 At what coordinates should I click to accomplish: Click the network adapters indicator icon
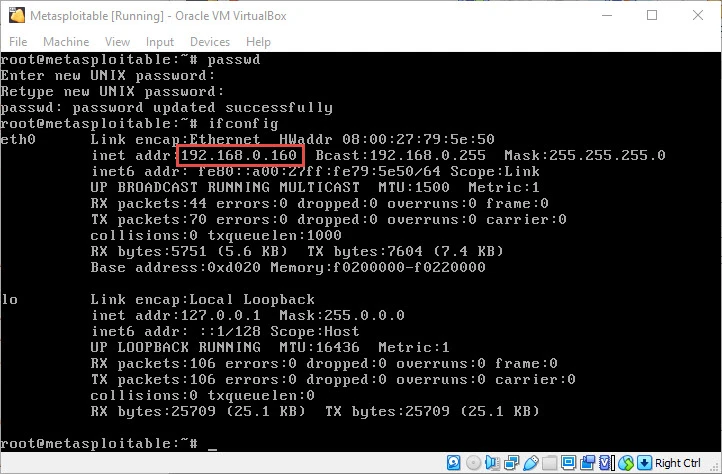pos(511,462)
